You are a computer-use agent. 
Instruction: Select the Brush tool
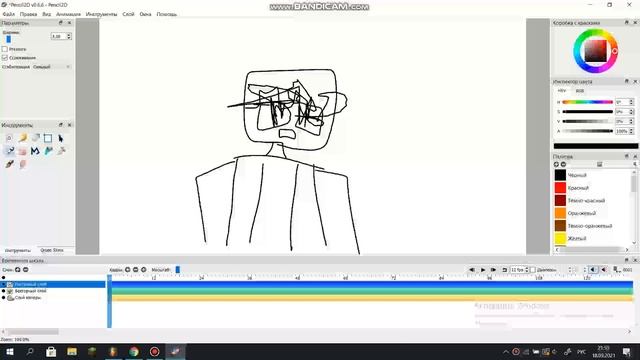pyautogui.click(x=9, y=164)
